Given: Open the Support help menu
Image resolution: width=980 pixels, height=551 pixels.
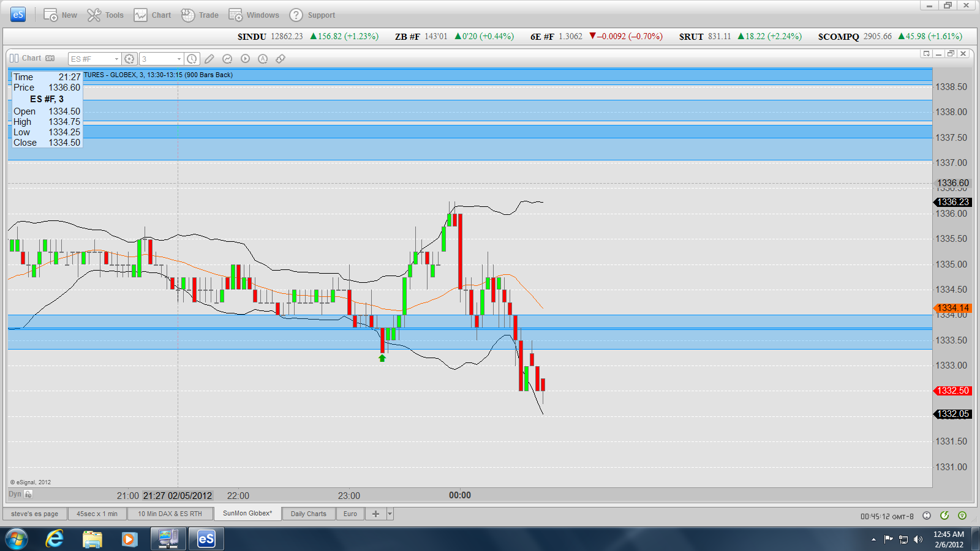Looking at the screenshot, I should pos(312,15).
